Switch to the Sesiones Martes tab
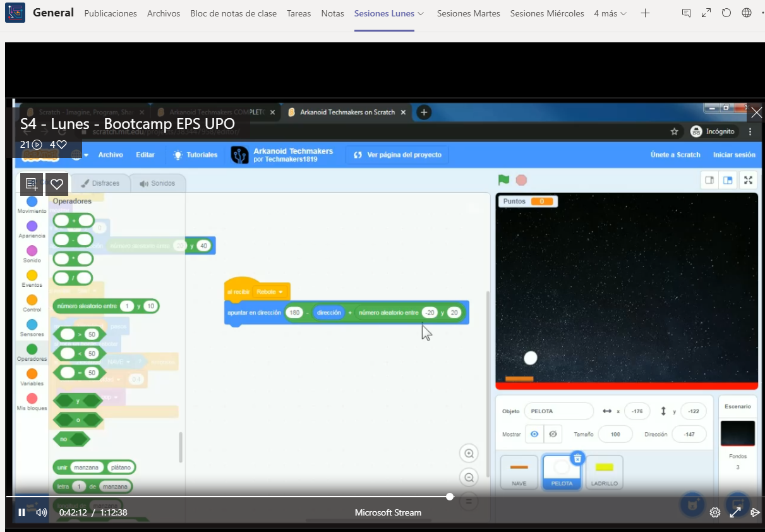The image size is (765, 532). [x=469, y=13]
